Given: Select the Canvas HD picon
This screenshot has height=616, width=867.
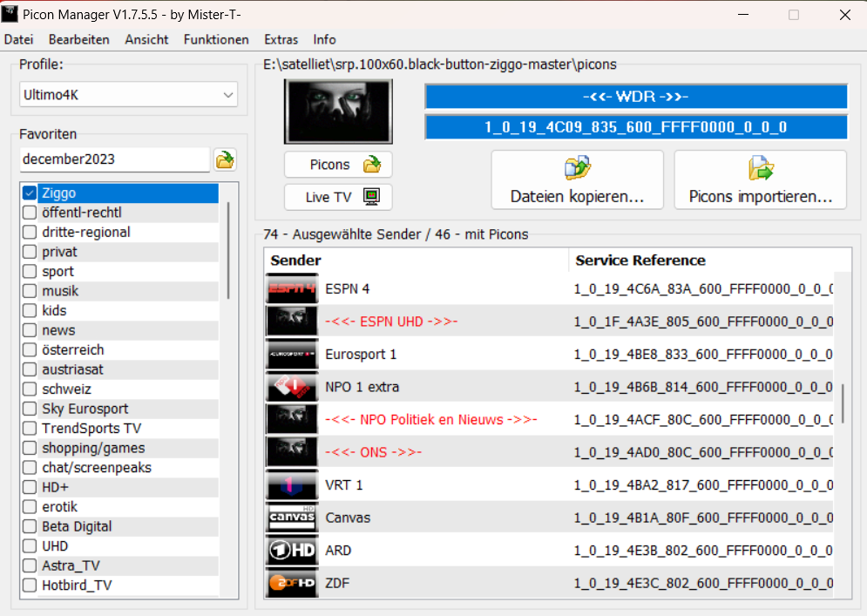Looking at the screenshot, I should [291, 518].
